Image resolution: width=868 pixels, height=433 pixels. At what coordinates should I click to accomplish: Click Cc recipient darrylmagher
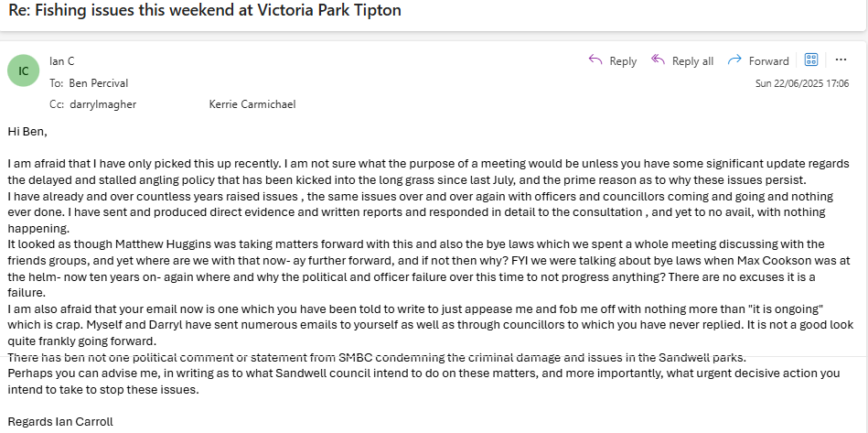coord(102,104)
